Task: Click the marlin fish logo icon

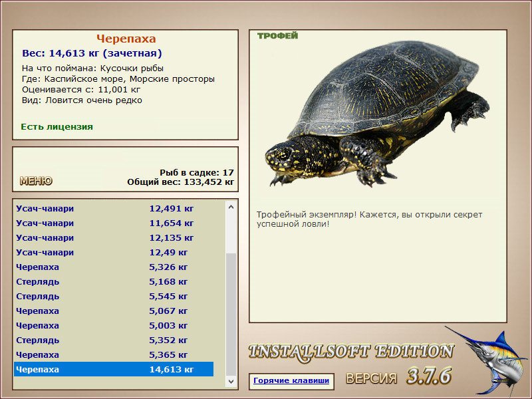Action: pos(487,360)
